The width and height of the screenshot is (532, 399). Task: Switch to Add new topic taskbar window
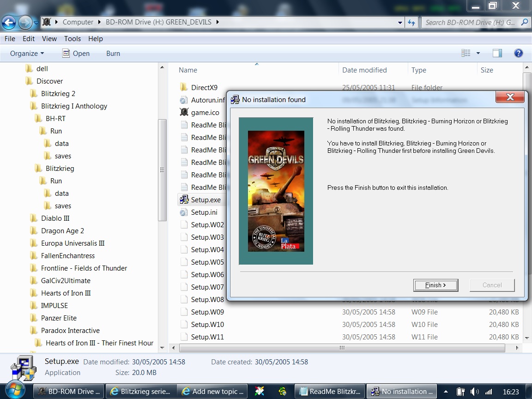[x=213, y=391]
